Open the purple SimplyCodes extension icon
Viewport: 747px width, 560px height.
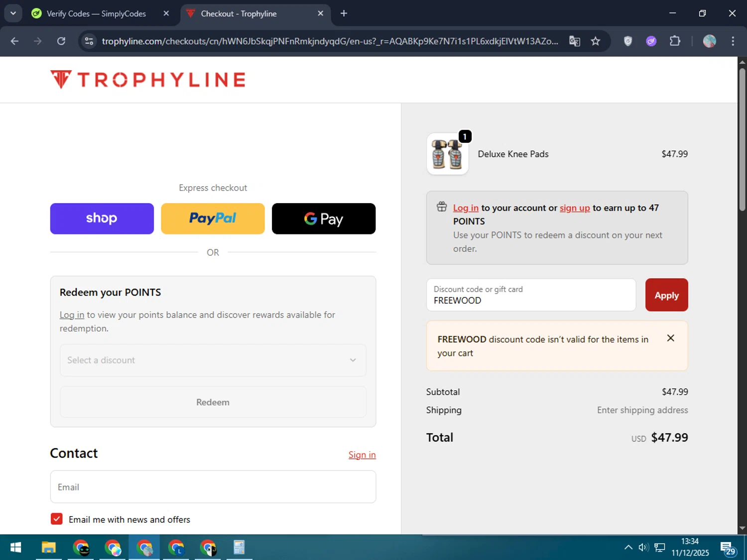[651, 41]
